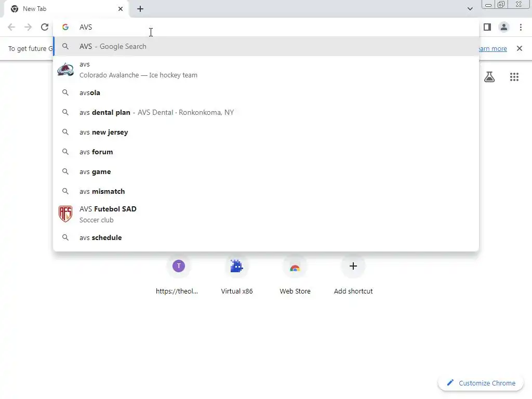Pick the avsola suggestion
Viewport: 532px width, 399px height.
click(x=266, y=92)
